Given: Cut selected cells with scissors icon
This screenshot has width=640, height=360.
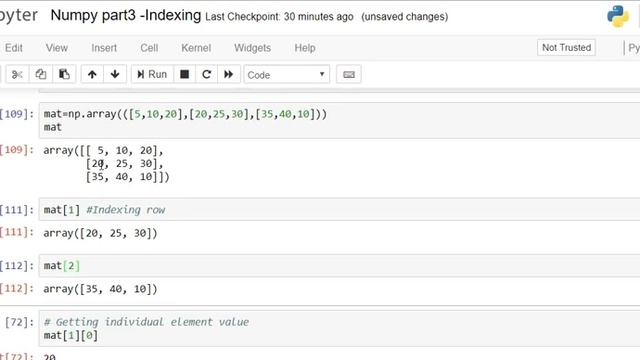Looking at the screenshot, I should tap(17, 75).
